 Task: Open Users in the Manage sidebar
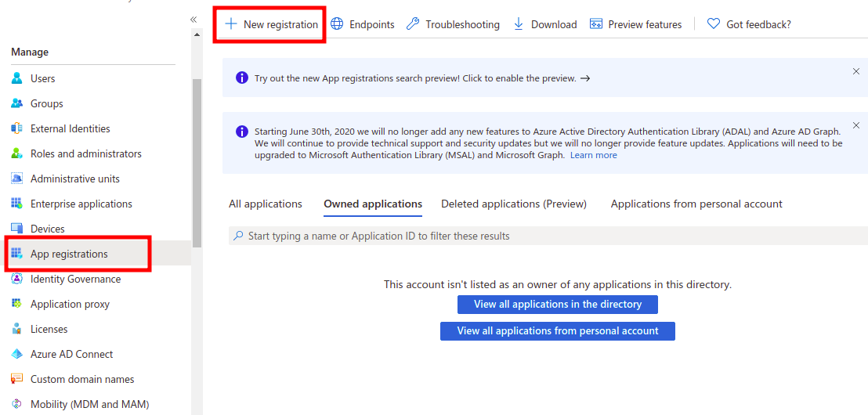coord(42,78)
